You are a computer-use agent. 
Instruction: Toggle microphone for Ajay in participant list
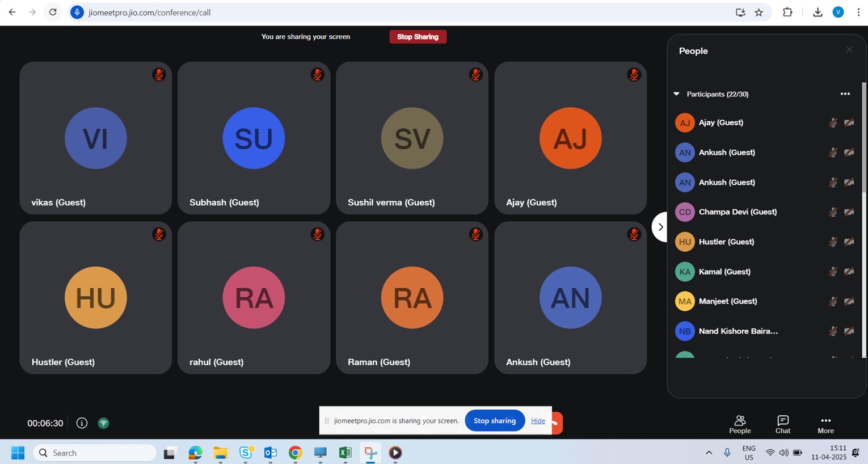click(x=832, y=123)
